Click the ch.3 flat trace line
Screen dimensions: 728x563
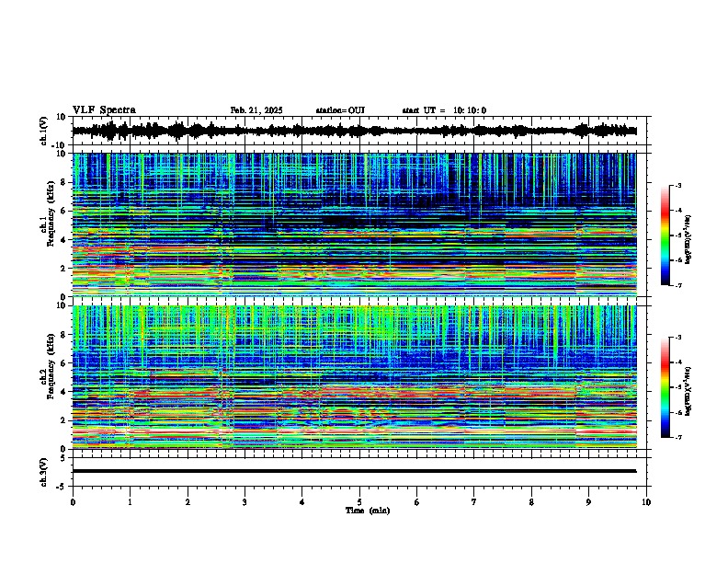pyautogui.click(x=354, y=471)
